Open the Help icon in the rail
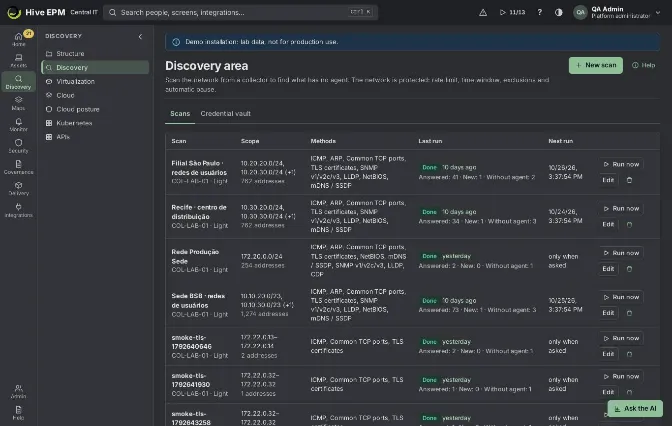Viewport: 672px width, 426px height. (18, 413)
